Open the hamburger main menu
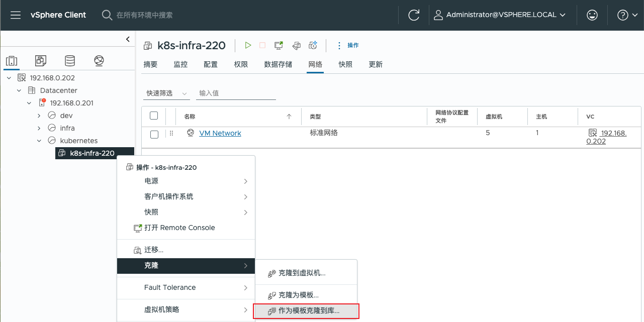The height and width of the screenshot is (322, 644). (16, 15)
